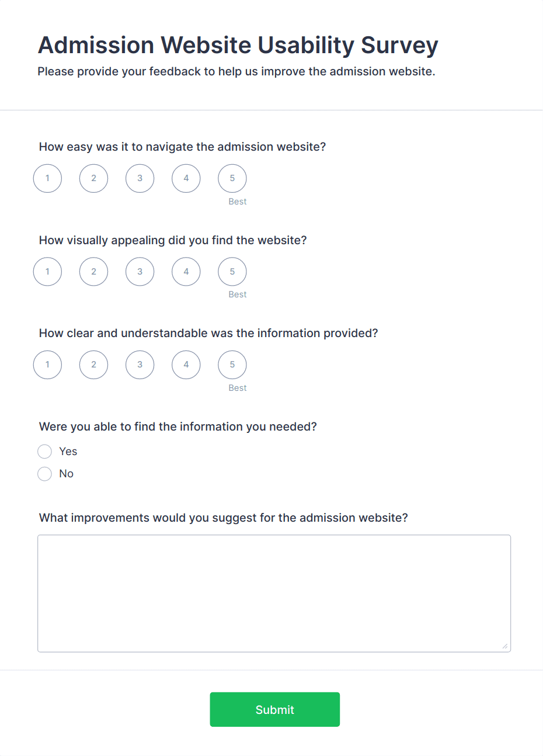
Task: Grab the text area resize handle
Action: [x=505, y=646]
